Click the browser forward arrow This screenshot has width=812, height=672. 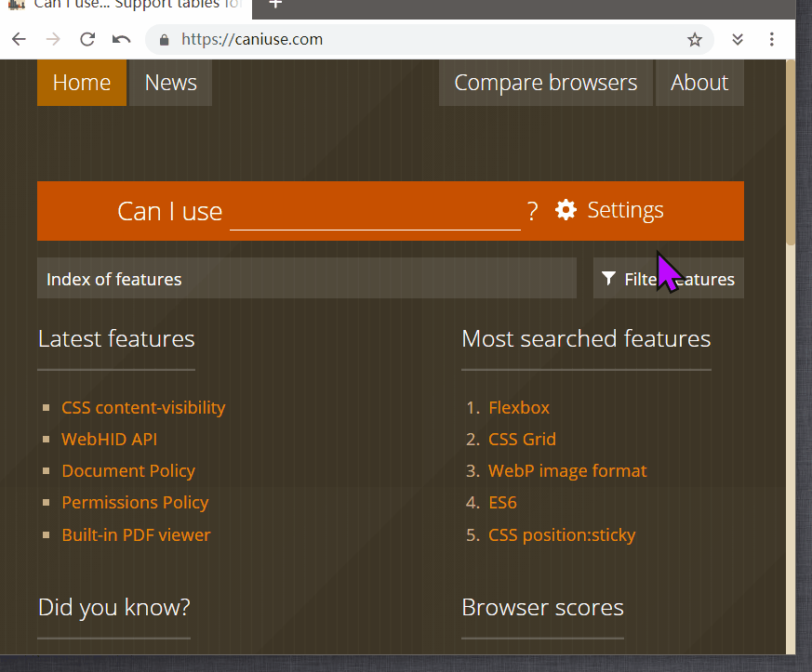[53, 39]
